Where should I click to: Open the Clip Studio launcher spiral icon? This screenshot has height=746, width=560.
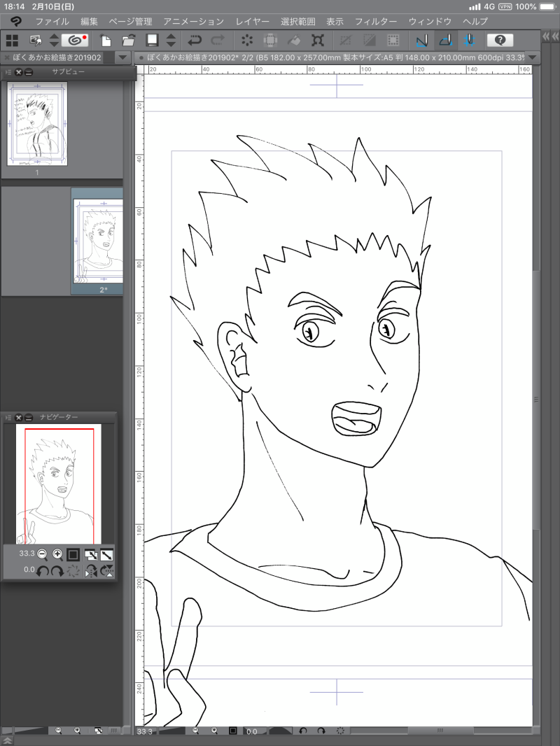(x=75, y=41)
